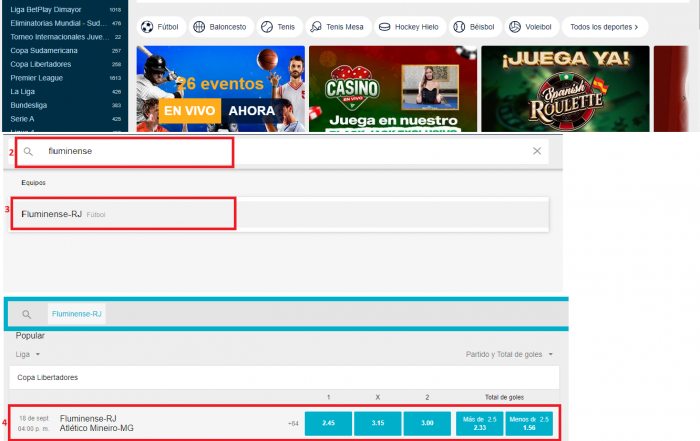This screenshot has width=700, height=441.
Task: Open Serie A in sidebar
Action: pyautogui.click(x=65, y=119)
